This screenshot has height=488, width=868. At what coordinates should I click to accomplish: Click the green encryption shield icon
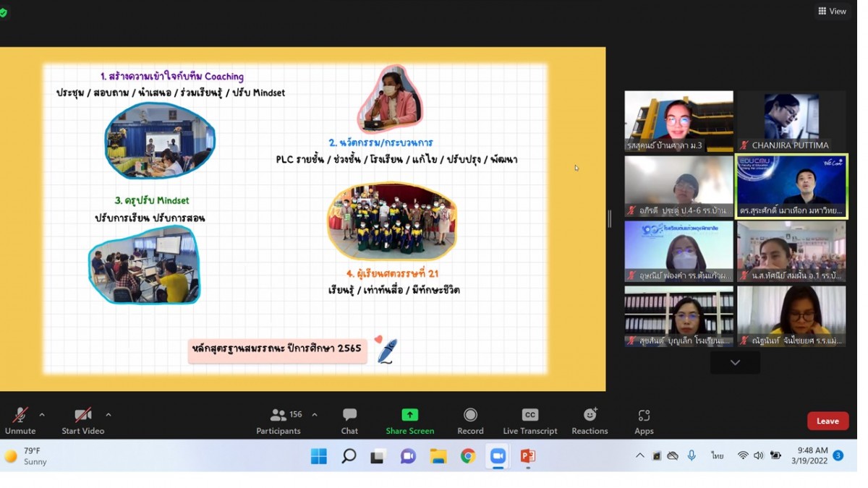4,12
